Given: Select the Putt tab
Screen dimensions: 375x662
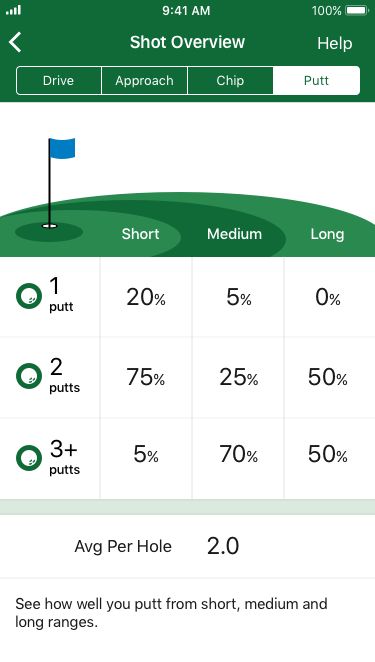Looking at the screenshot, I should pyautogui.click(x=316, y=80).
